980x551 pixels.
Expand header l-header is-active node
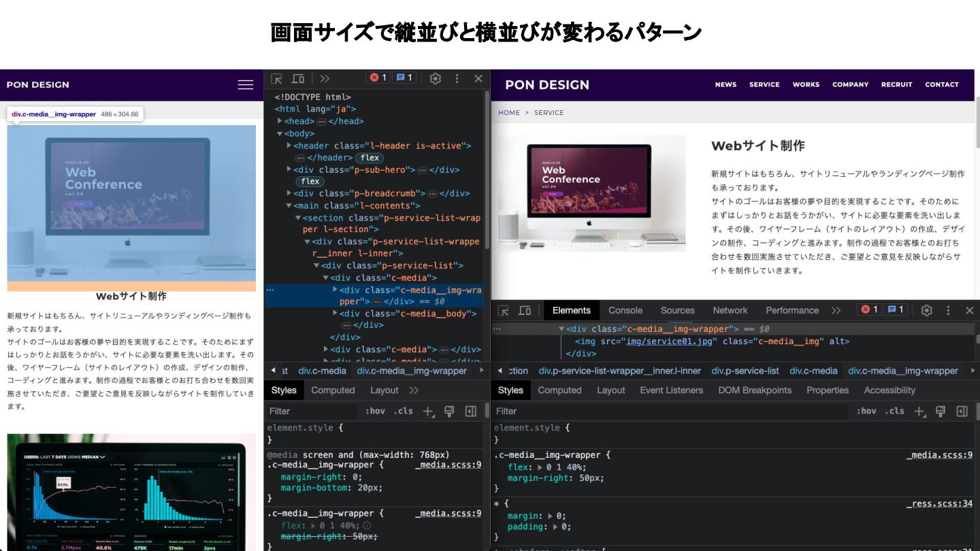click(x=289, y=146)
